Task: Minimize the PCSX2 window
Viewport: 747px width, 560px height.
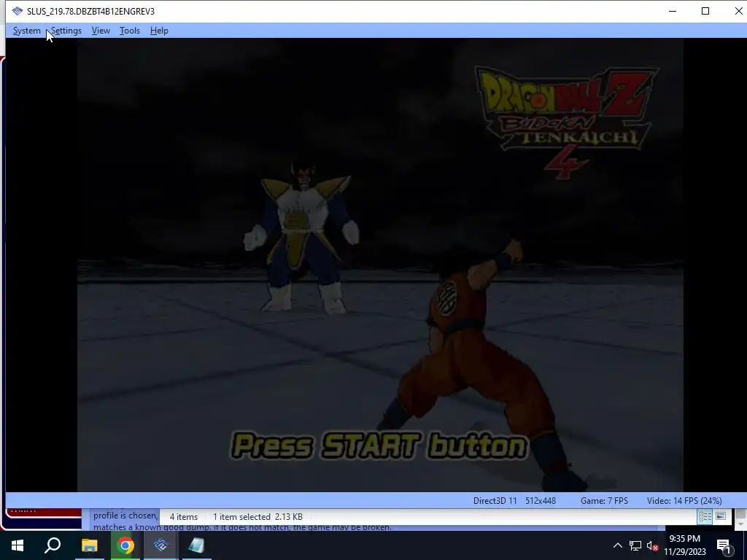Action: (x=673, y=11)
